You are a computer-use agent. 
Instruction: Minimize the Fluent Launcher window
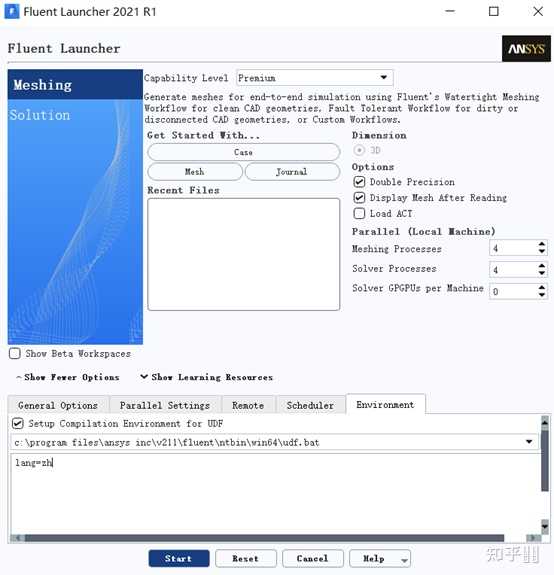(x=450, y=11)
